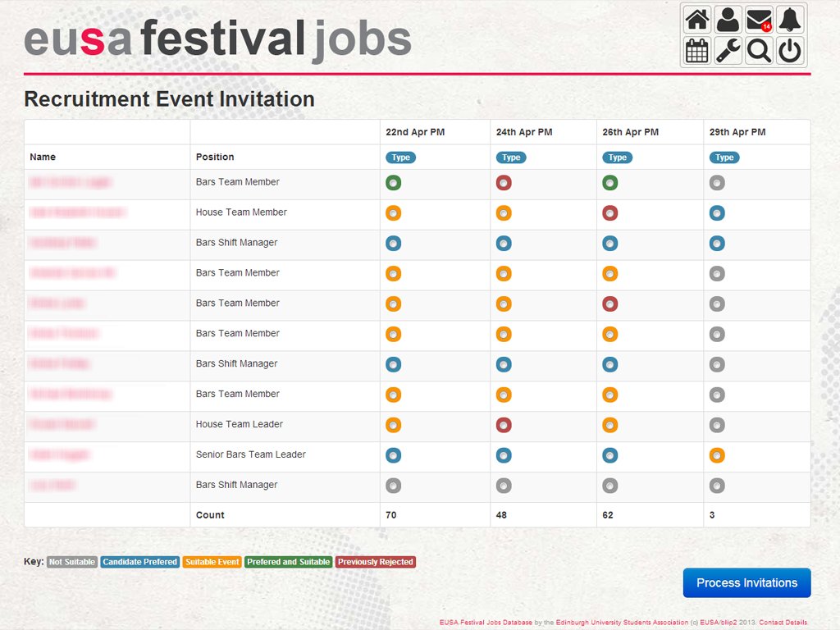Click the Previously Rejected red key swatch

(375, 562)
